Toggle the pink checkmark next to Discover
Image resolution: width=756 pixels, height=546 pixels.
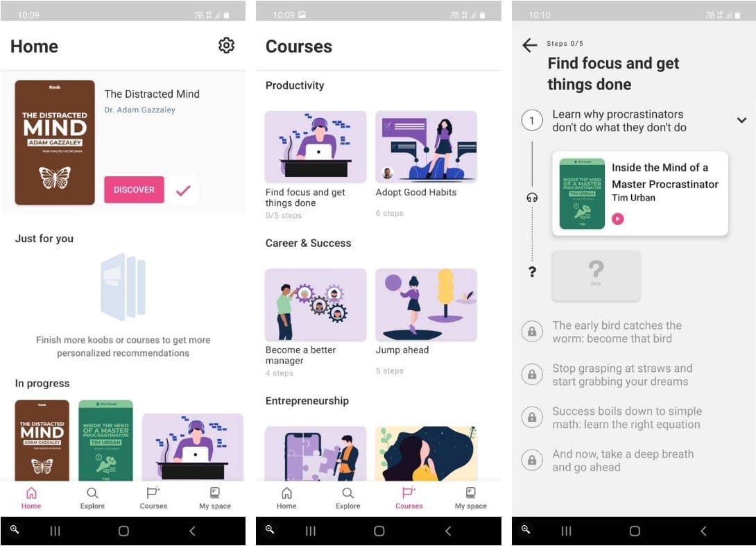click(183, 190)
